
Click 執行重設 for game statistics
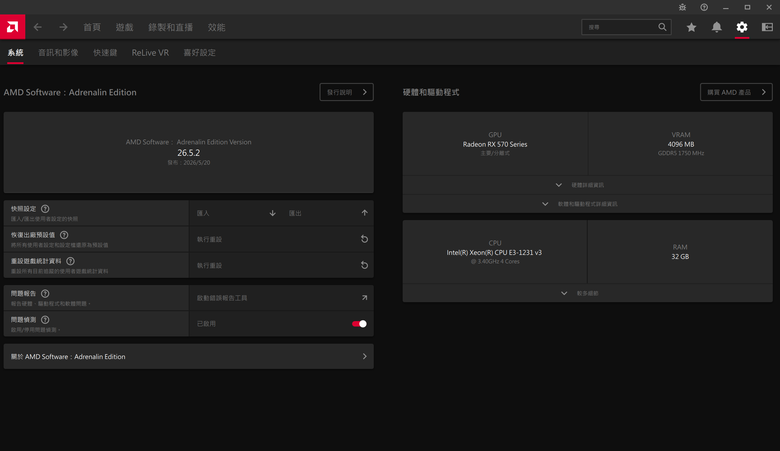pyautogui.click(x=209, y=266)
